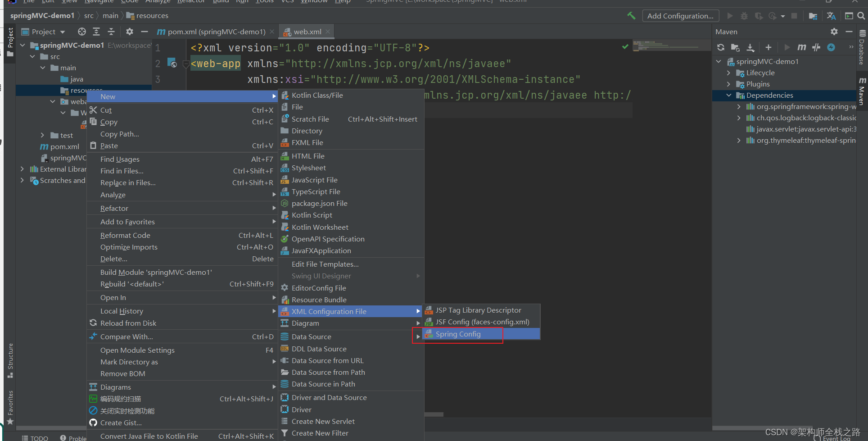
Task: Select the java folder in project tree
Action: (72, 79)
